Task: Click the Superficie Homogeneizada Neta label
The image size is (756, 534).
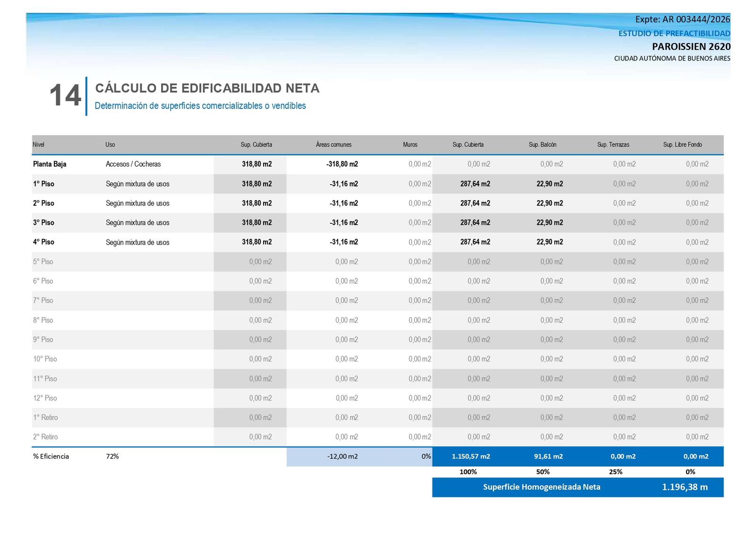Action: (x=541, y=487)
